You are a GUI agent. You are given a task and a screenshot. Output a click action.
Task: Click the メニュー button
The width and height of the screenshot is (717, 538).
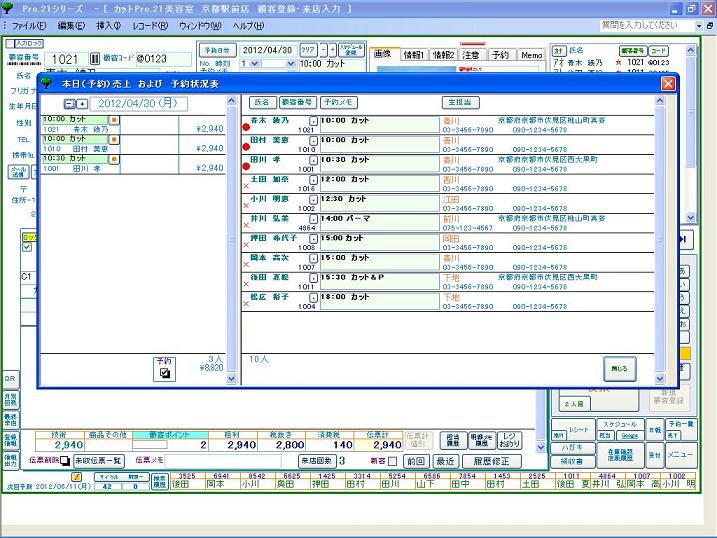pyautogui.click(x=680, y=455)
